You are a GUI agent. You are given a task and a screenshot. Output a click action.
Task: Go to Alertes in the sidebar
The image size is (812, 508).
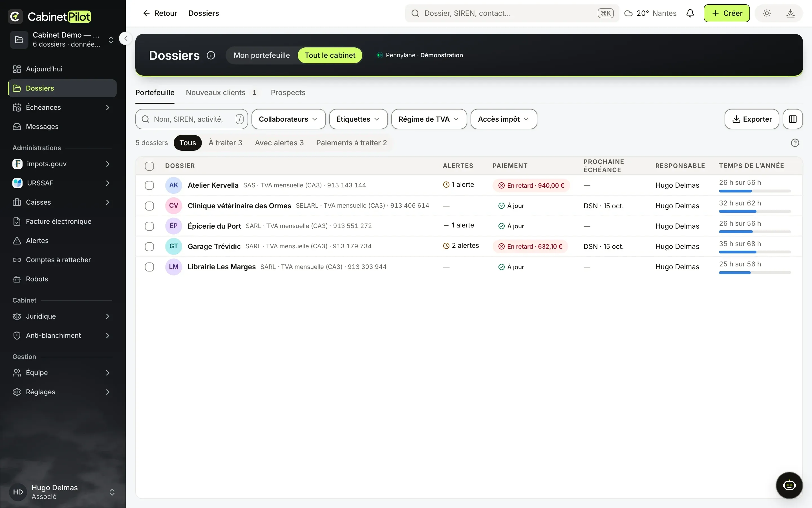(62, 240)
